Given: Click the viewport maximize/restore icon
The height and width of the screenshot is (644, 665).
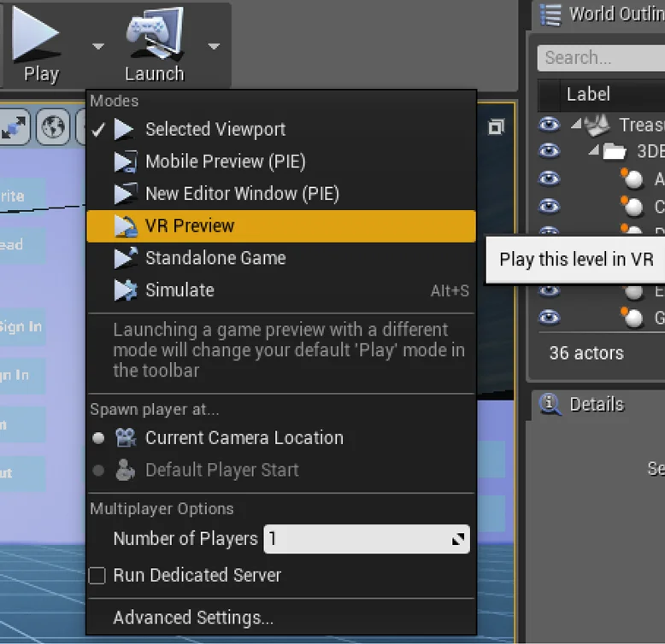Looking at the screenshot, I should [x=497, y=126].
